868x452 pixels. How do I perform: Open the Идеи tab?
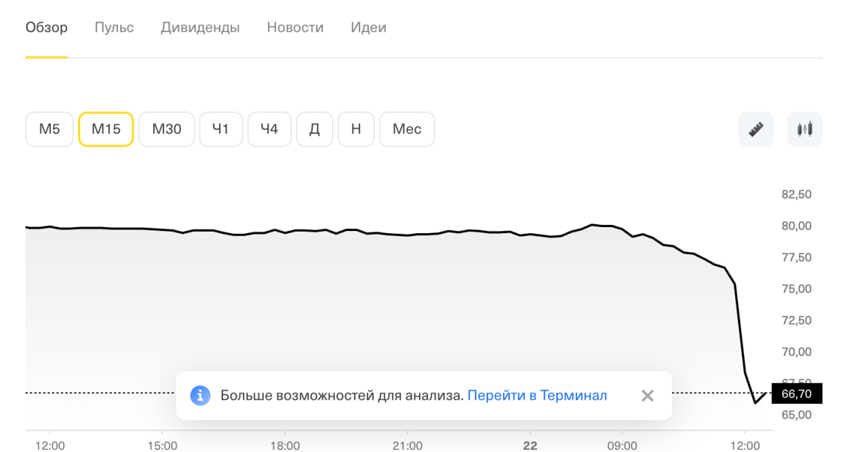tap(368, 28)
